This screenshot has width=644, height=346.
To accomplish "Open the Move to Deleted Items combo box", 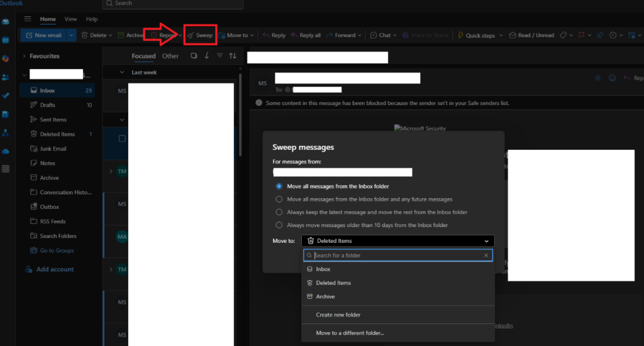I will pyautogui.click(x=397, y=241).
